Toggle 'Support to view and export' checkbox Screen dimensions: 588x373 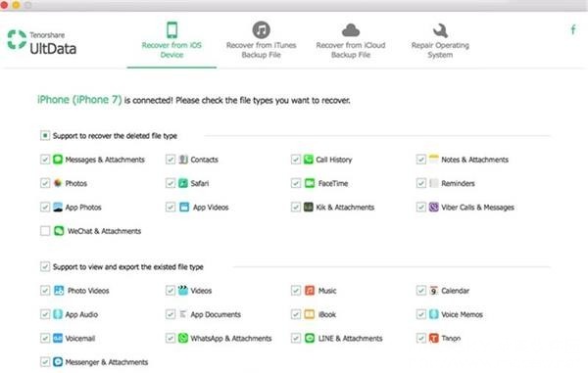coord(45,266)
